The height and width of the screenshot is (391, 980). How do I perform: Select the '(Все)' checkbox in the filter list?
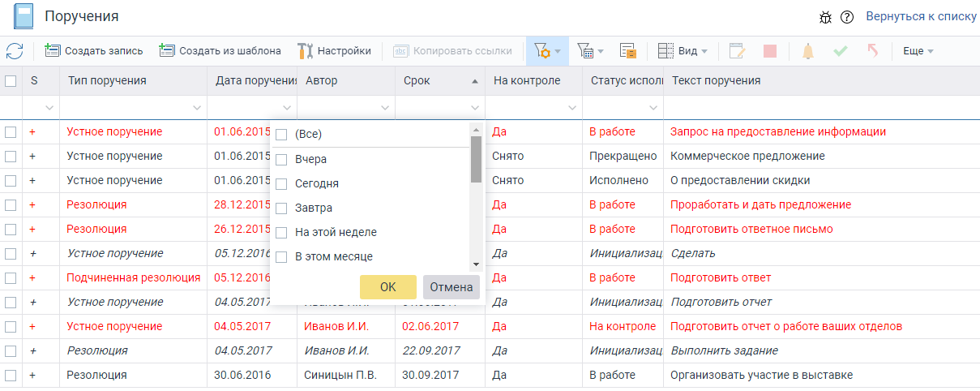[281, 135]
